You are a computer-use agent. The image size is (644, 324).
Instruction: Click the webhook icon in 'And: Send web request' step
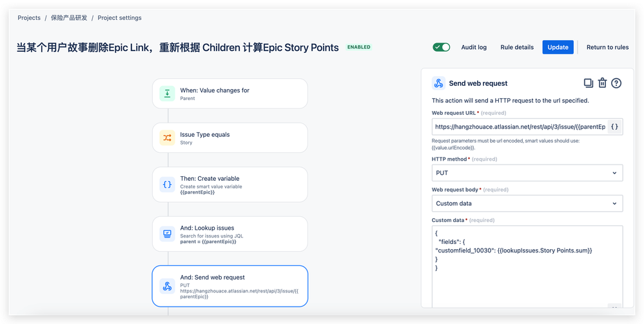(x=167, y=286)
